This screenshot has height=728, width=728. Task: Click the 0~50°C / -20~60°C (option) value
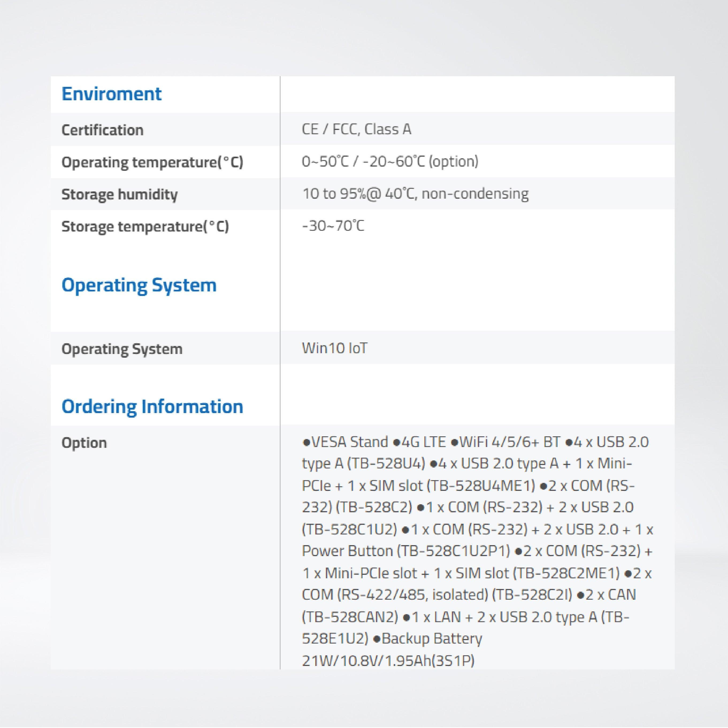point(390,162)
